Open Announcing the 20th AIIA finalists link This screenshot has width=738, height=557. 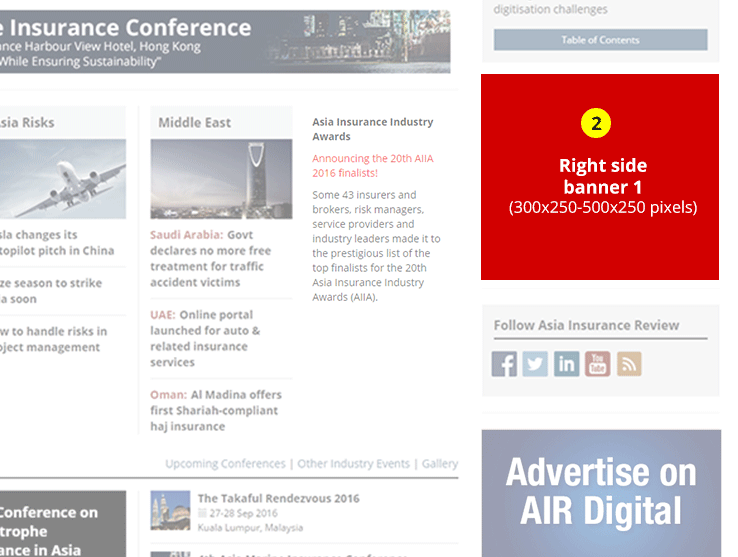pos(372,165)
